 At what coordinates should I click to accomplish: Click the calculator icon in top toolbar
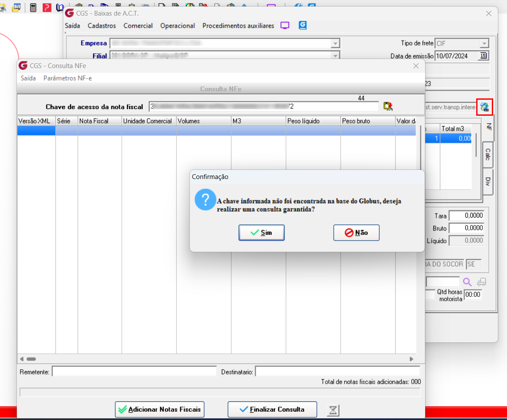point(33,7)
